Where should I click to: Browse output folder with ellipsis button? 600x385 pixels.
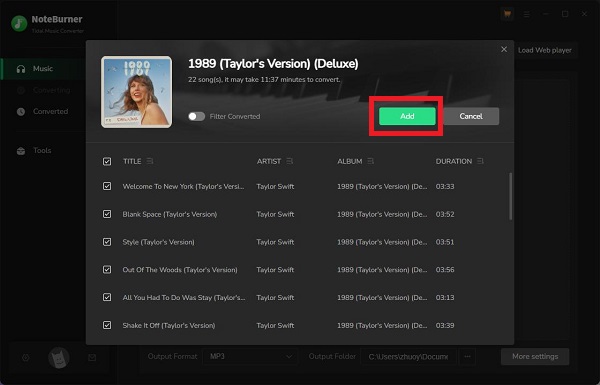click(x=467, y=357)
